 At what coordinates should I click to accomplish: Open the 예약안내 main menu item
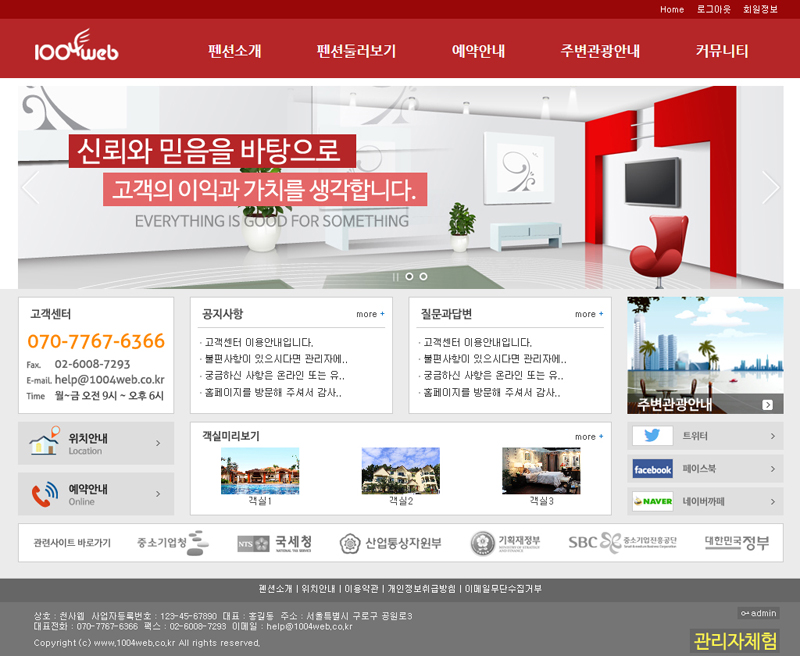[478, 51]
